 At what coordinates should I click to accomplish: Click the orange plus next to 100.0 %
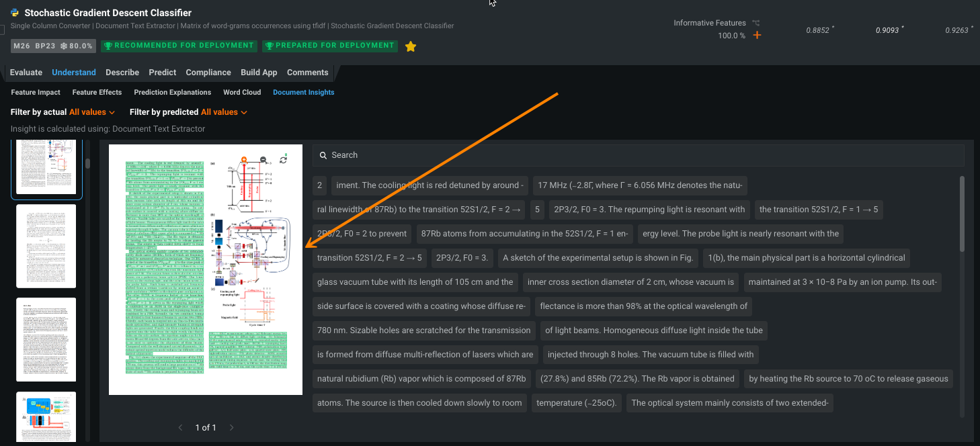(757, 36)
